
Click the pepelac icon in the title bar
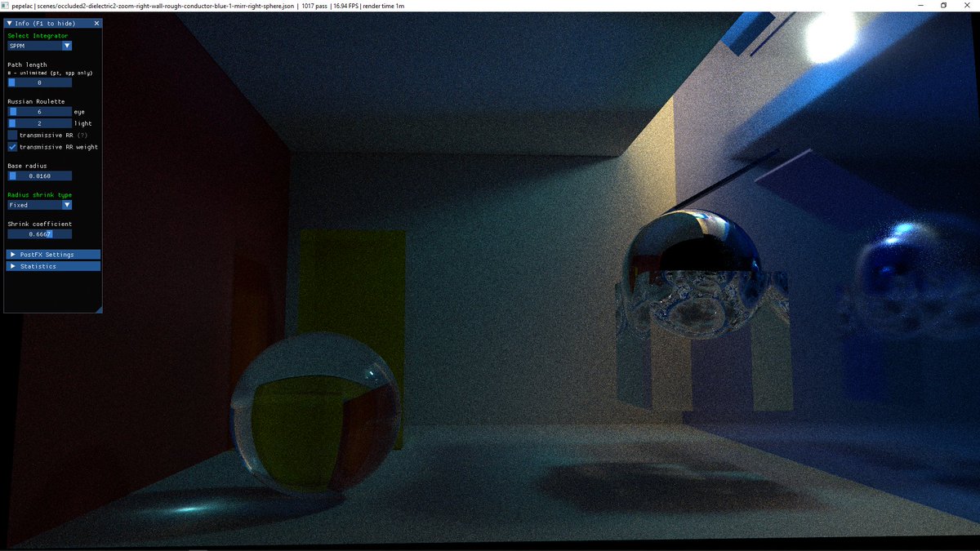7,6
